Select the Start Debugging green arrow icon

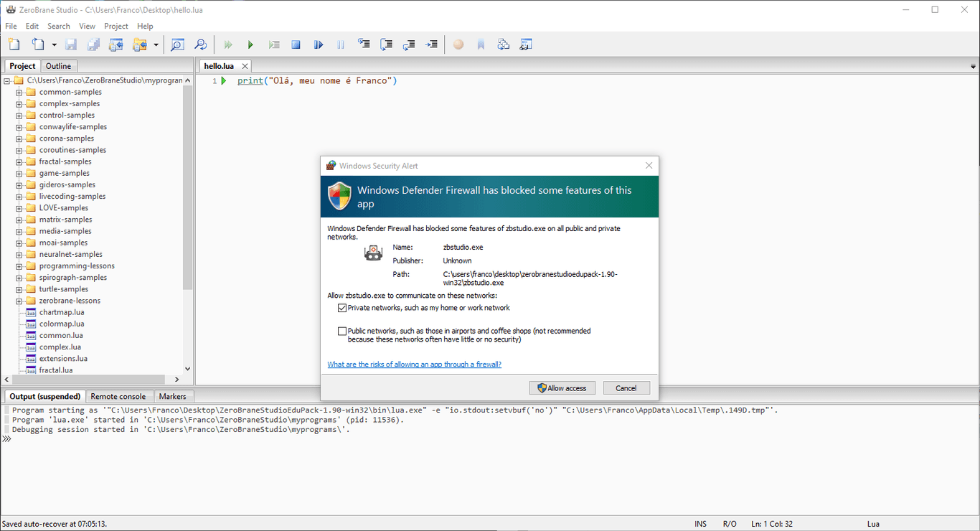point(250,44)
